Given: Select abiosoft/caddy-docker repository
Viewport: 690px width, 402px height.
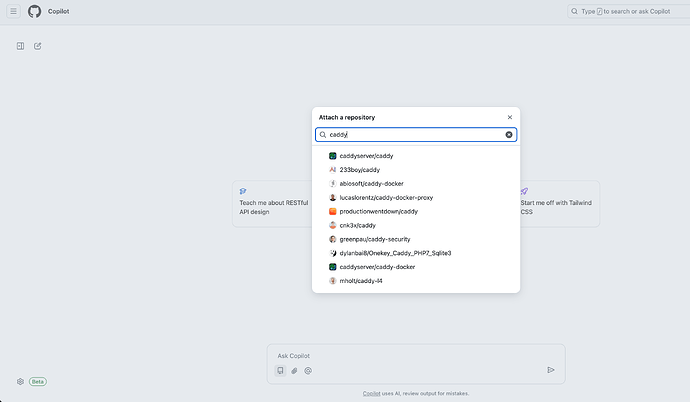Looking at the screenshot, I should click(x=416, y=183).
